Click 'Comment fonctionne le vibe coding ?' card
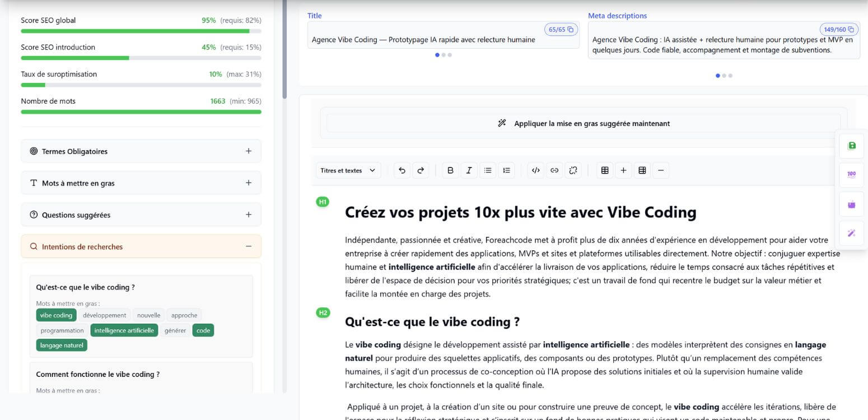Image resolution: width=868 pixels, height=420 pixels. pos(141,378)
